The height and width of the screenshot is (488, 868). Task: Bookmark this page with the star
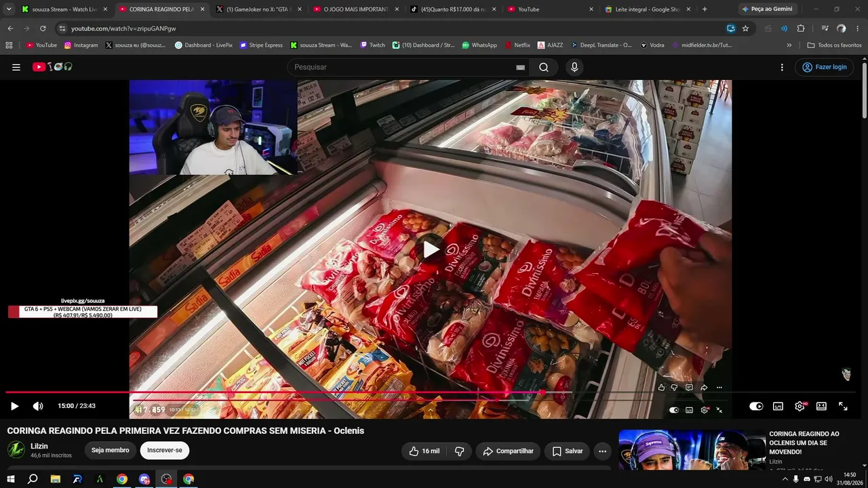click(745, 28)
